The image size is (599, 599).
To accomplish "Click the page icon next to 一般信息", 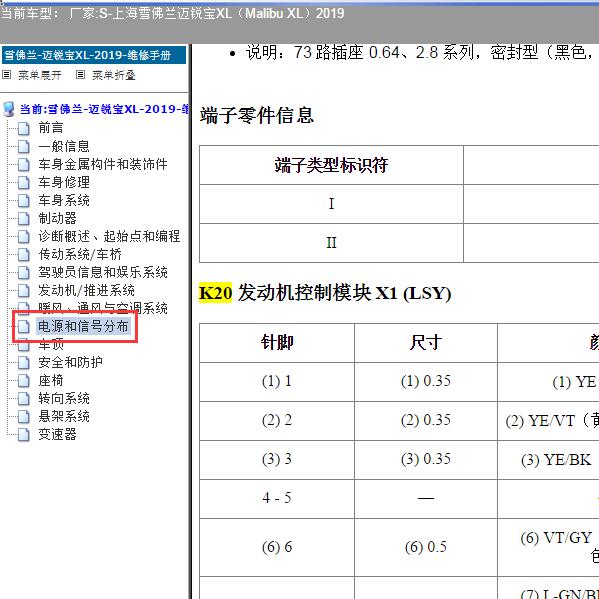I will 24,146.
